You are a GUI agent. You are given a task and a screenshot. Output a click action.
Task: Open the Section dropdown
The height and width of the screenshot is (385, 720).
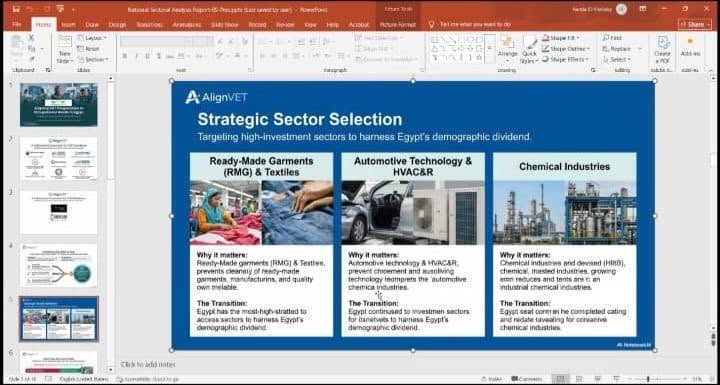coord(93,59)
